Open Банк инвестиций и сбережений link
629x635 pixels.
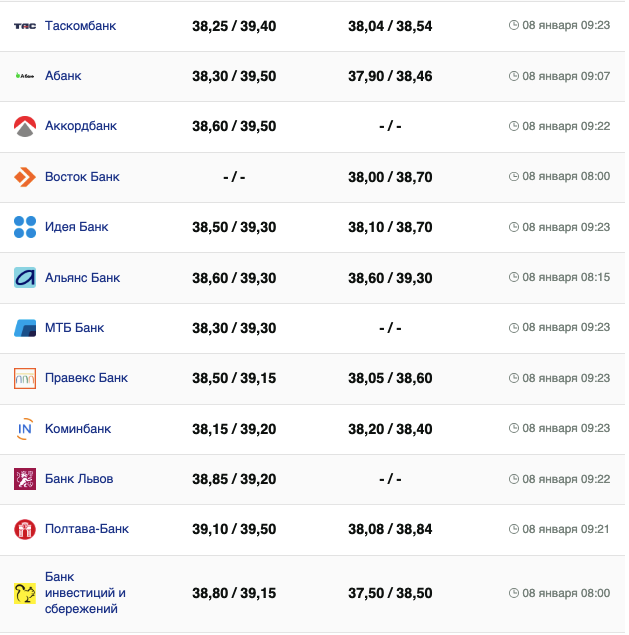85,592
